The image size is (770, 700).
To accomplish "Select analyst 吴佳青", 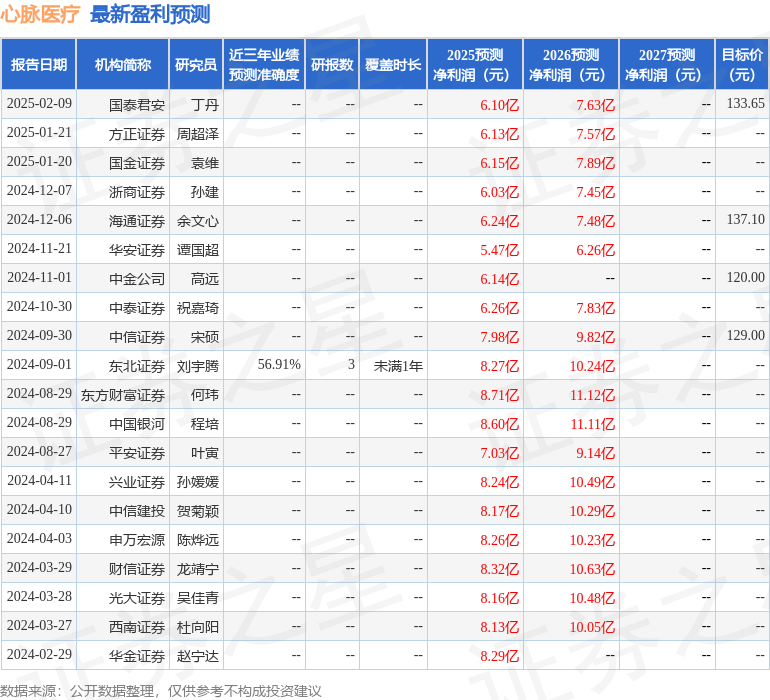I will tap(198, 598).
